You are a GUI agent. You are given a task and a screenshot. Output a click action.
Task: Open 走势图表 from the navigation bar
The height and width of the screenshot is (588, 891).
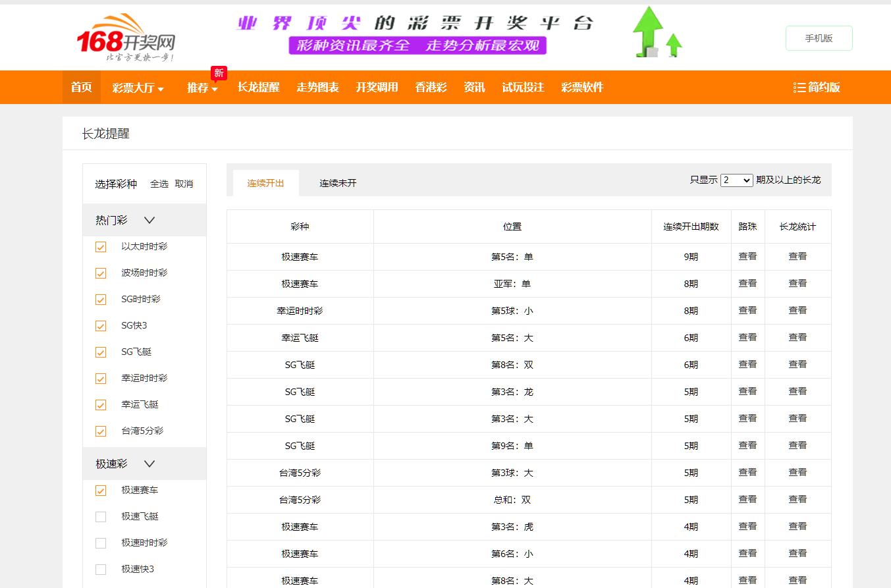(x=317, y=86)
